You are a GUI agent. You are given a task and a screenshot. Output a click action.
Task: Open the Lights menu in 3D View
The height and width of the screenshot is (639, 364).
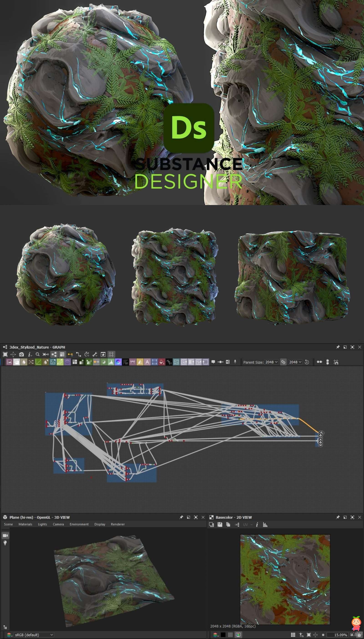[x=43, y=524]
